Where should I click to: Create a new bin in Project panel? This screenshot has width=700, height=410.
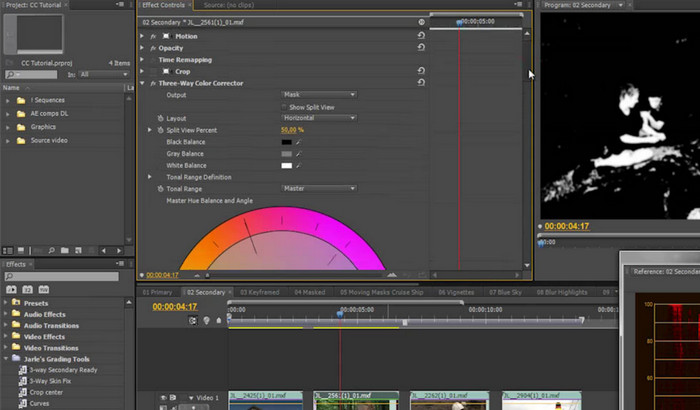pos(65,251)
